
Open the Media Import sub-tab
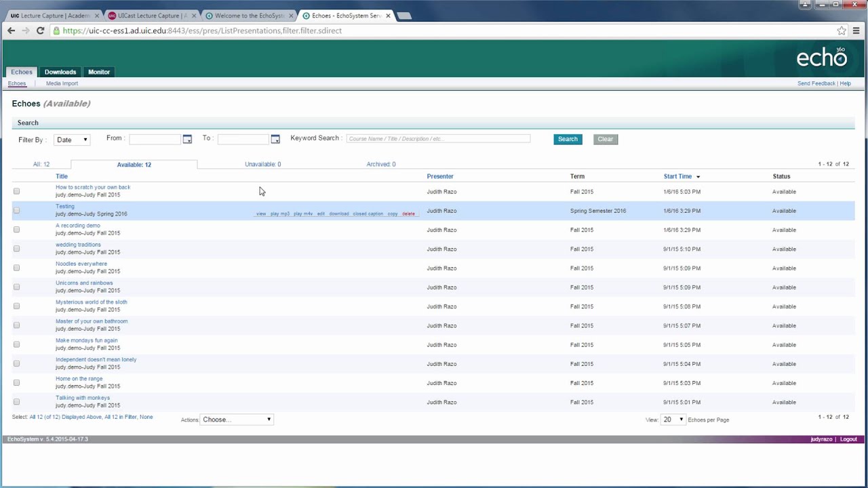(62, 83)
